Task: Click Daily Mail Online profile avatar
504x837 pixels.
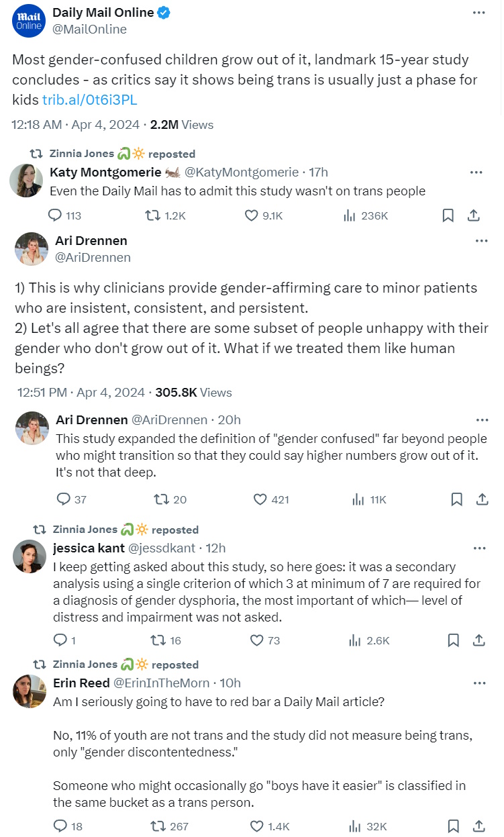Action: click(x=29, y=20)
